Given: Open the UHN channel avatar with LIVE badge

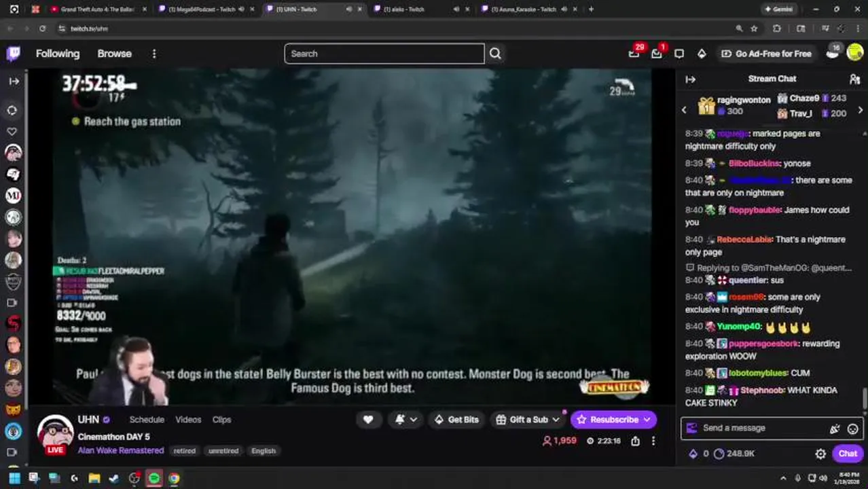Looking at the screenshot, I should point(55,433).
